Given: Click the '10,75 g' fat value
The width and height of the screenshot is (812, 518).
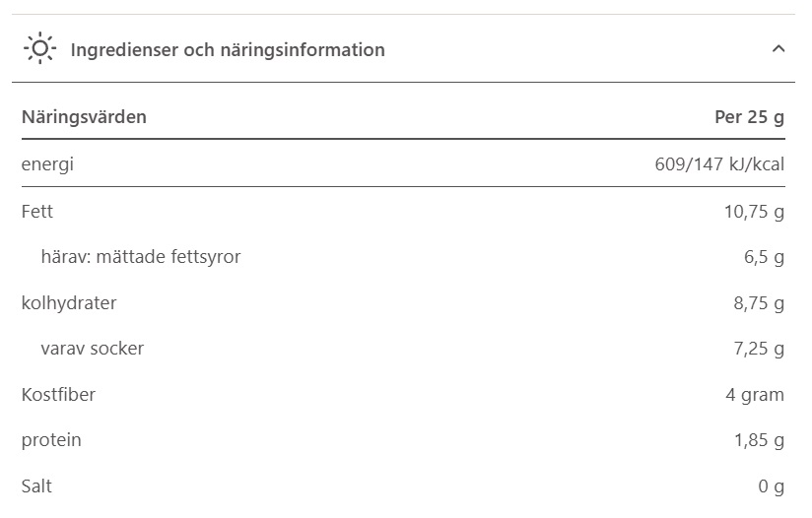Looking at the screenshot, I should 754,211.
